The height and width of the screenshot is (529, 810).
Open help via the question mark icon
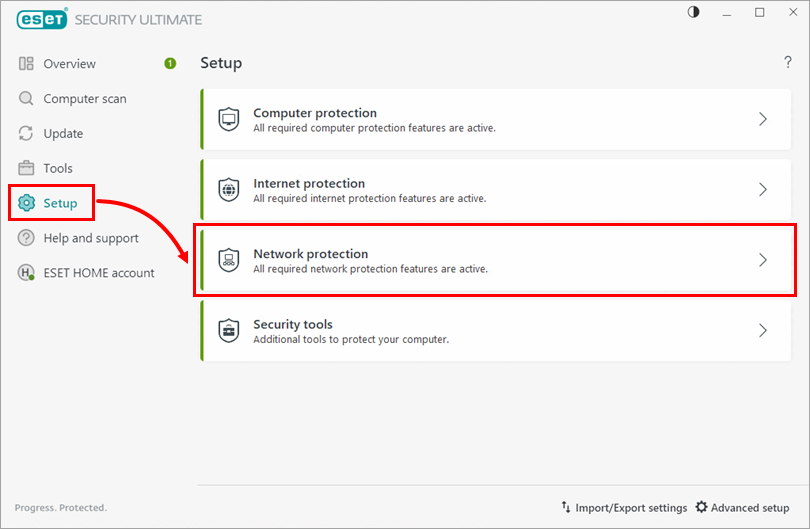pos(787,63)
